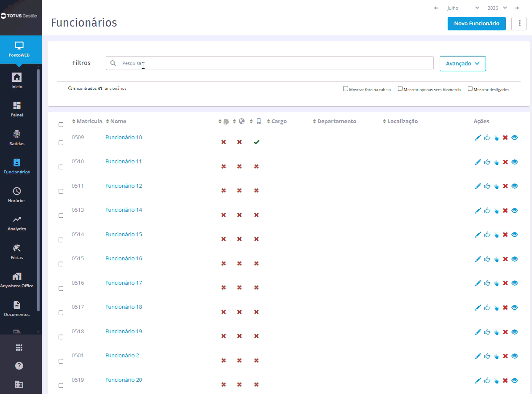Open the 2026 year dropdown
This screenshot has width=532, height=394.
(x=497, y=8)
